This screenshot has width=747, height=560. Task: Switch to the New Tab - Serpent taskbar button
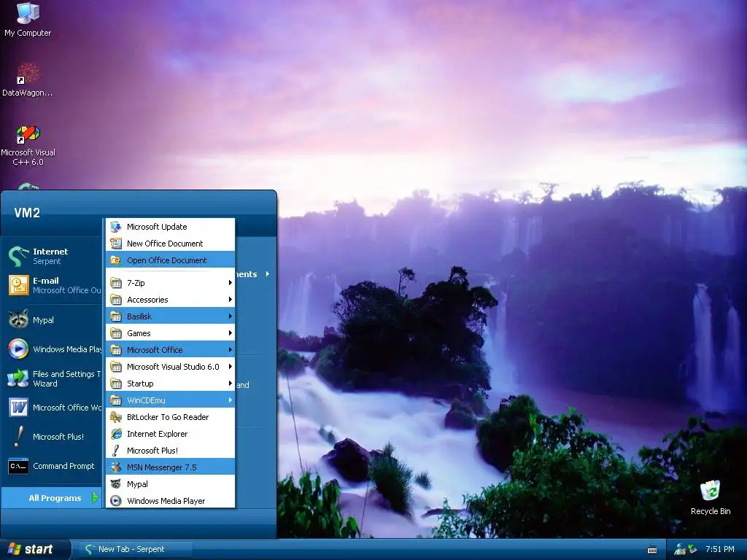coord(136,549)
